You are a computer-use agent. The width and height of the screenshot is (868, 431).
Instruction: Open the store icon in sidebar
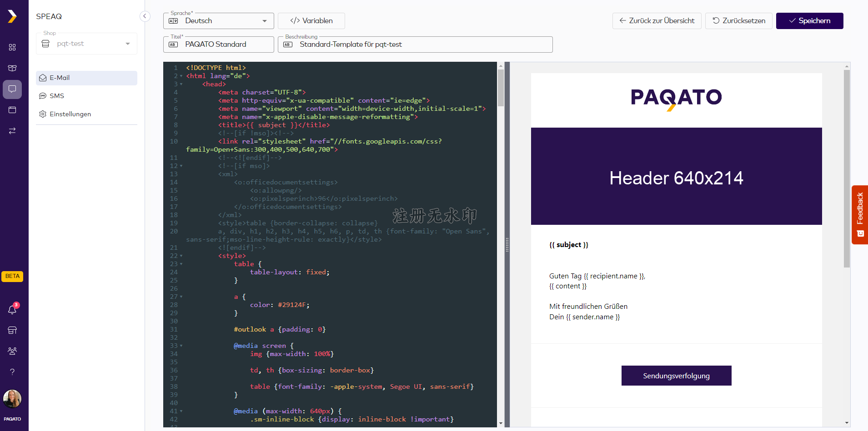pyautogui.click(x=12, y=330)
